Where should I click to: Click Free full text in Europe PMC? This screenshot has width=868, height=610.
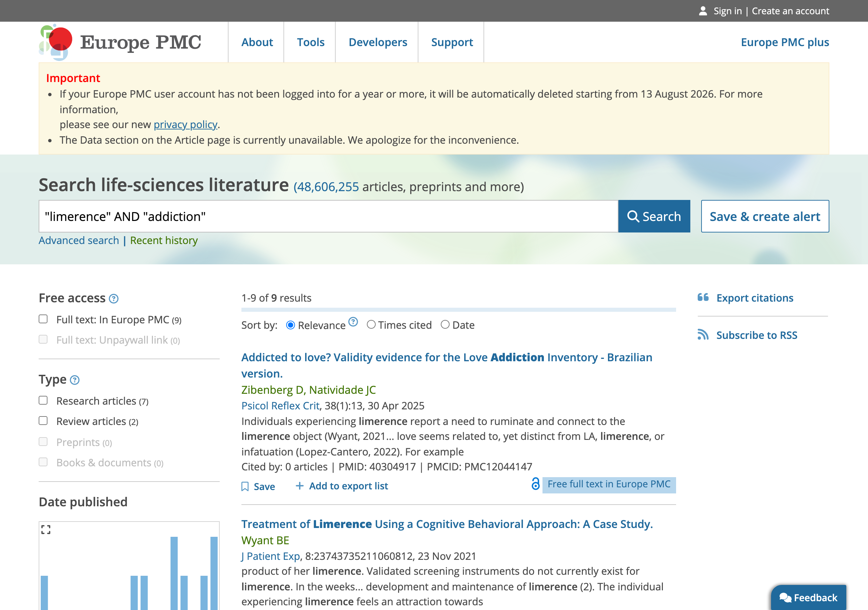[x=609, y=484]
